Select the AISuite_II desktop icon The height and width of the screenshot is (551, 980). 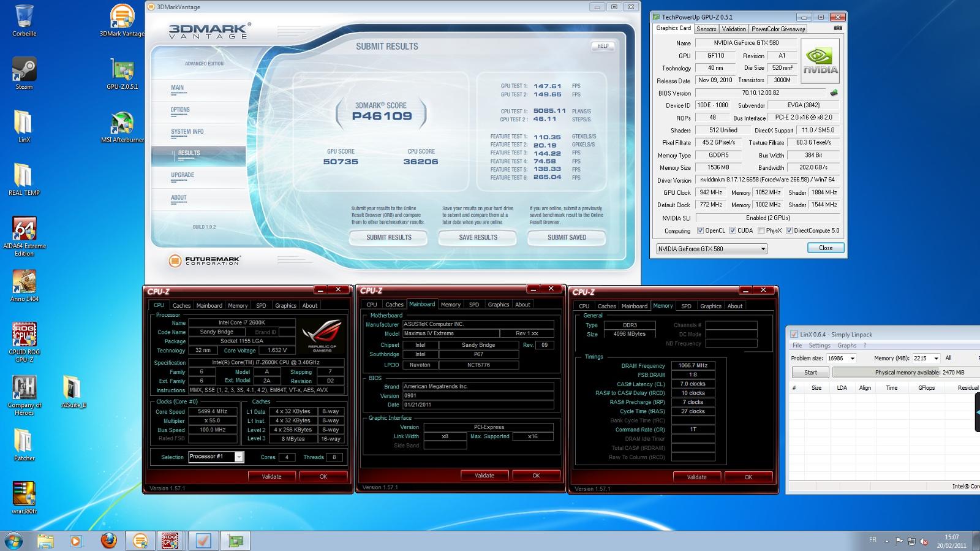tap(73, 392)
